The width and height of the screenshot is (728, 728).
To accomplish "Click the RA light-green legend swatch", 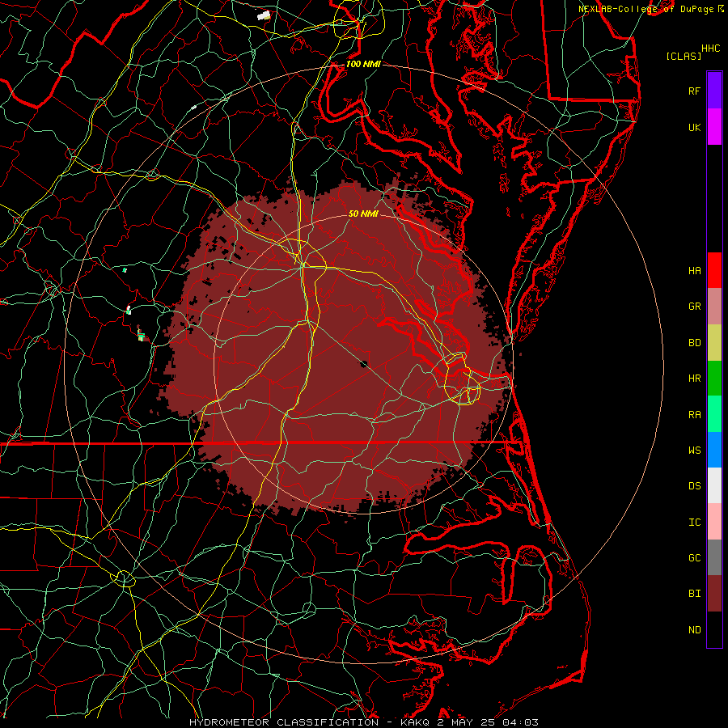I will coord(714,414).
